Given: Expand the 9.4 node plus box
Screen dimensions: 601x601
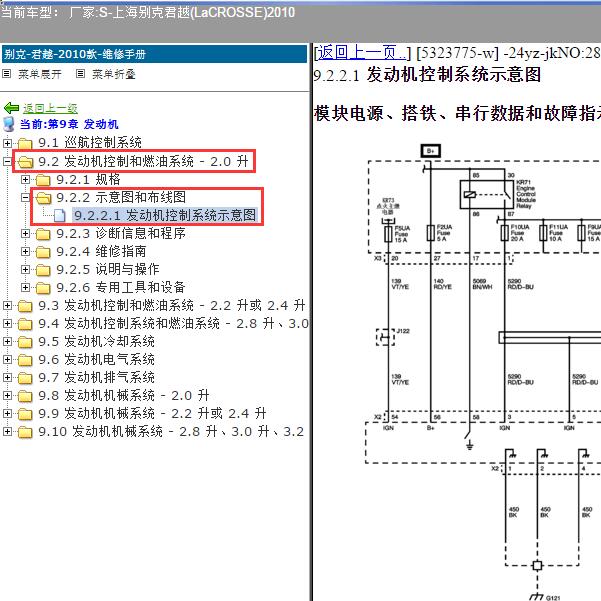Looking at the screenshot, I should pos(7,323).
